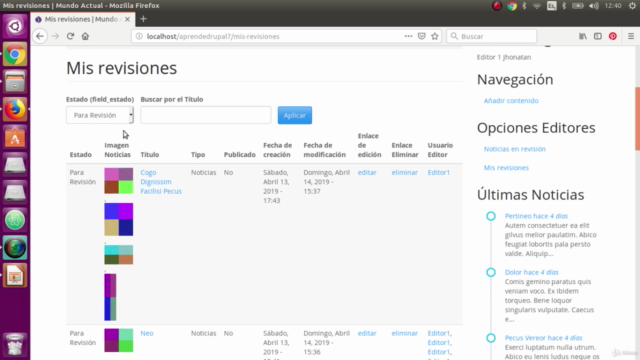Focus the Buscar por el Título field
This screenshot has height=360, width=640.
[206, 115]
